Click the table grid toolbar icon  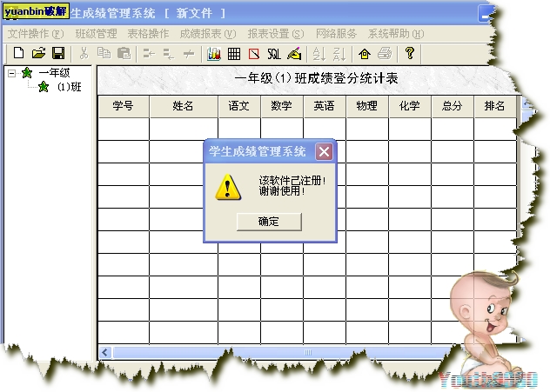(x=234, y=54)
